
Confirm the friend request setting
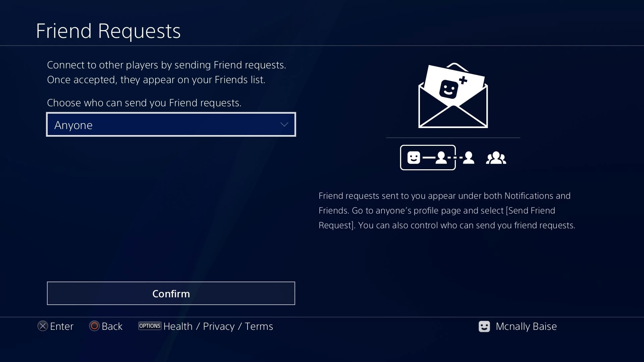click(x=171, y=293)
